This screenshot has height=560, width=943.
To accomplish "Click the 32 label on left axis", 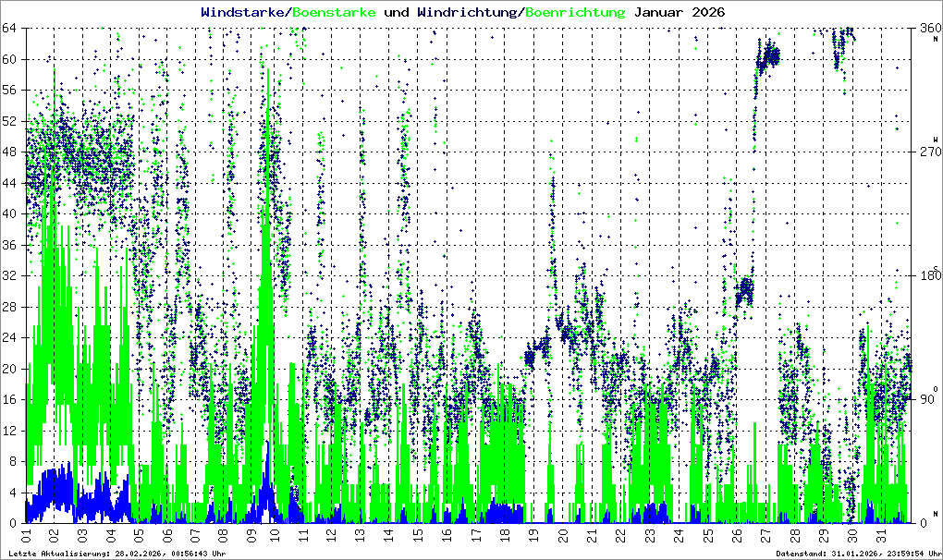I will pos(11,276).
